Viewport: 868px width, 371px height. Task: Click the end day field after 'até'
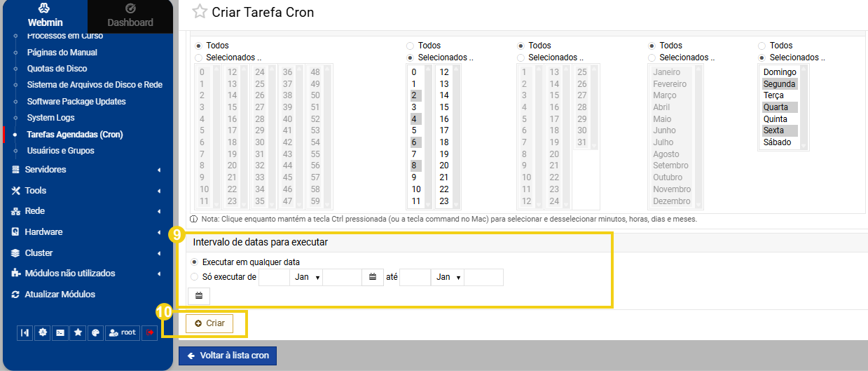pos(415,277)
